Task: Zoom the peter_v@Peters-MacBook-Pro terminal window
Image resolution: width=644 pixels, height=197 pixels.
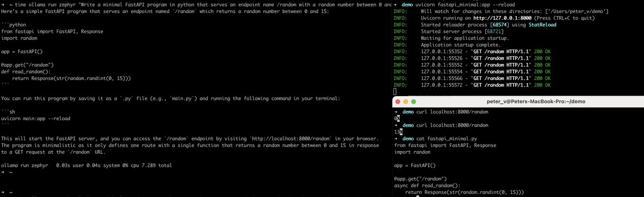Action: point(414,101)
